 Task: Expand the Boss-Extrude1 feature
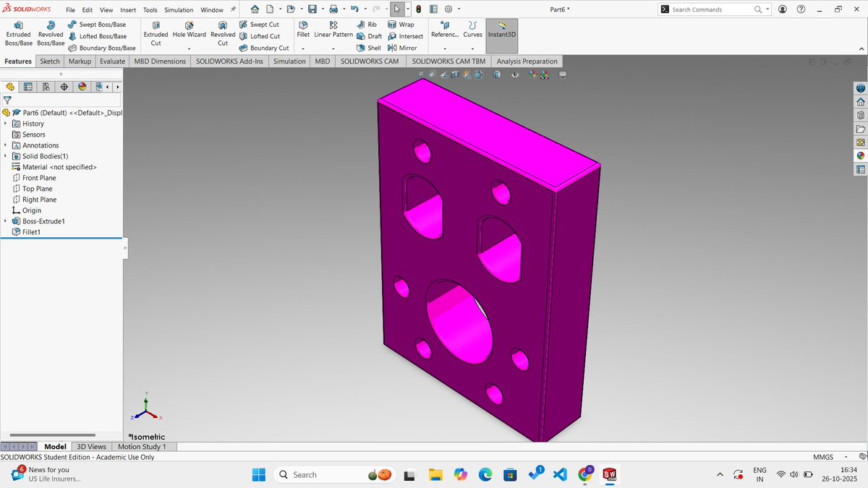pos(5,221)
